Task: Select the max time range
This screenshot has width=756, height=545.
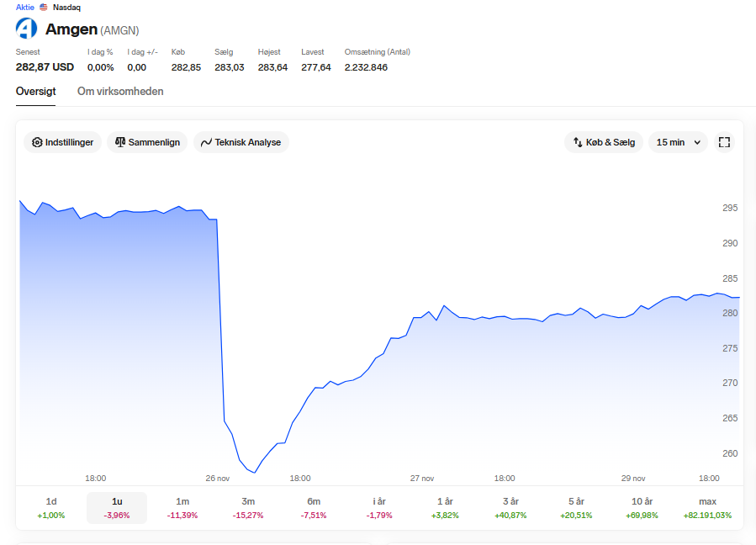Action: point(707,508)
